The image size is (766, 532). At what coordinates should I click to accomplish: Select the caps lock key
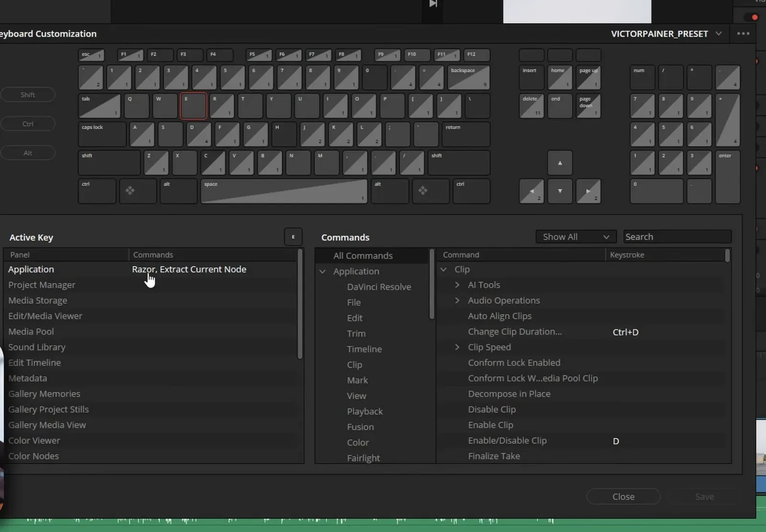tap(102, 135)
